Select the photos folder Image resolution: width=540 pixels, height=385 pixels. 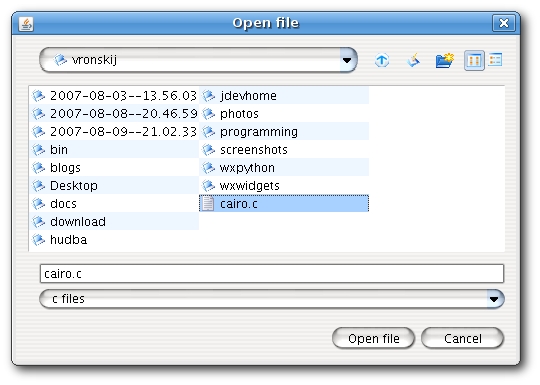(284, 113)
